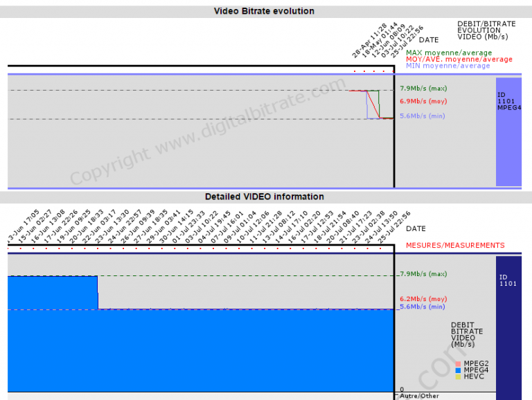Image resolution: width=532 pixels, height=400 pixels.
Task: Click the red average line in evolution chart
Action: click(x=373, y=104)
